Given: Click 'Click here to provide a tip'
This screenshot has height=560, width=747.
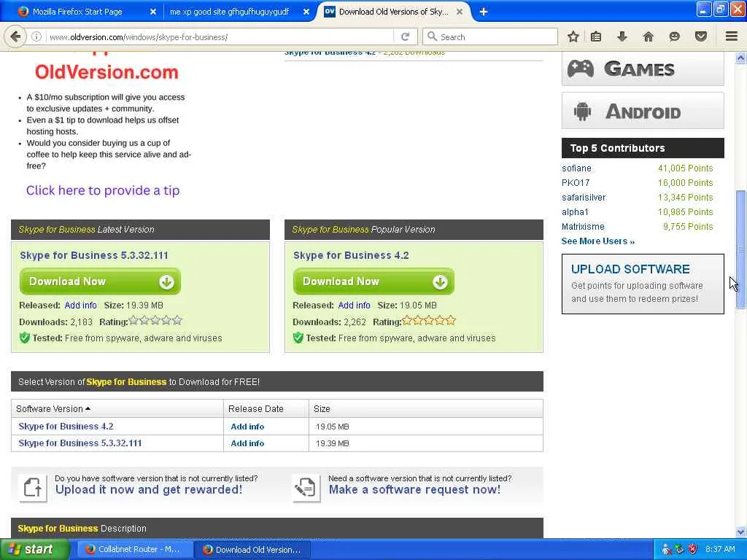Looking at the screenshot, I should pyautogui.click(x=103, y=190).
